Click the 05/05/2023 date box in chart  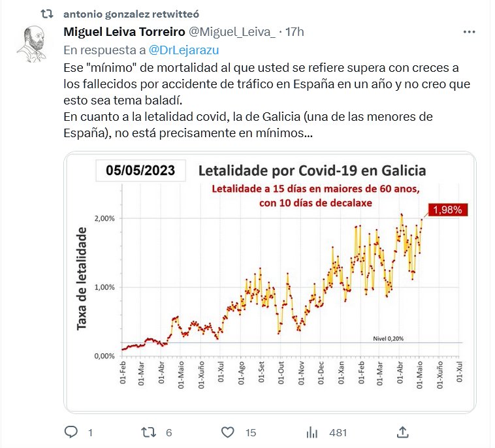pos(140,171)
